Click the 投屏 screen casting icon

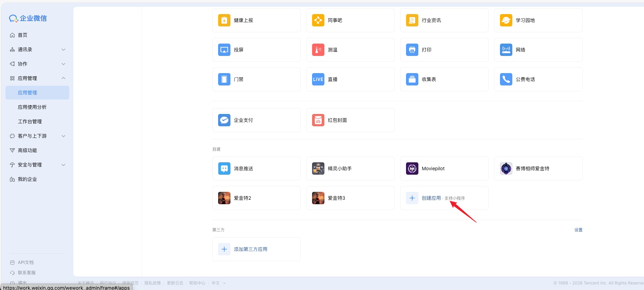(224, 50)
